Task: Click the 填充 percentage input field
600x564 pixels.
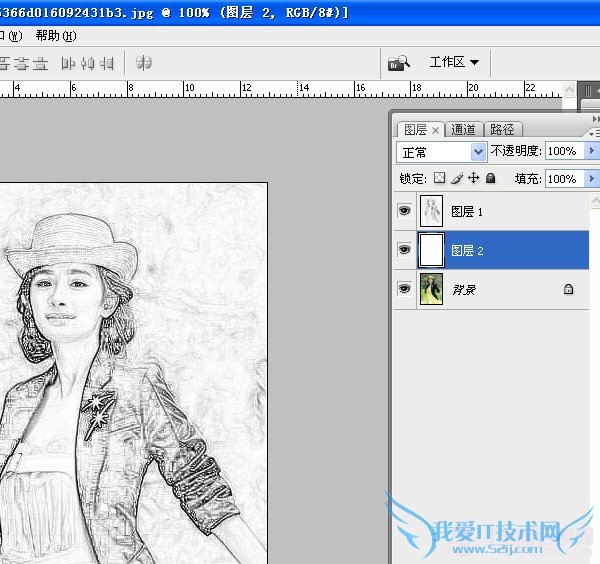Action: 564,179
